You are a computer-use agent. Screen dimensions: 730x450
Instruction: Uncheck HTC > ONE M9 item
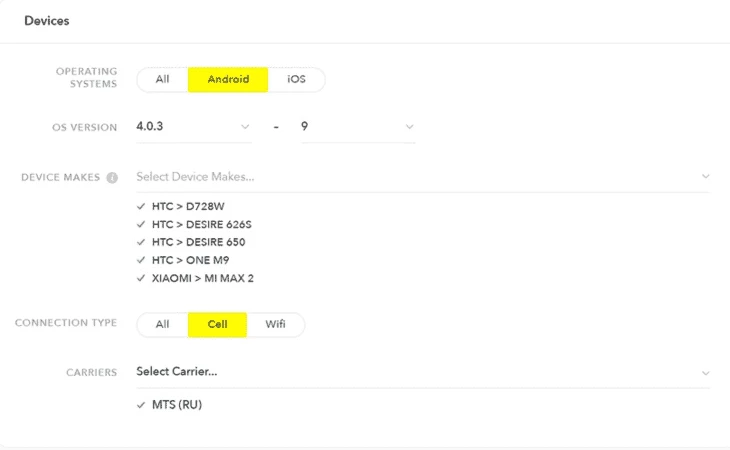pos(141,260)
